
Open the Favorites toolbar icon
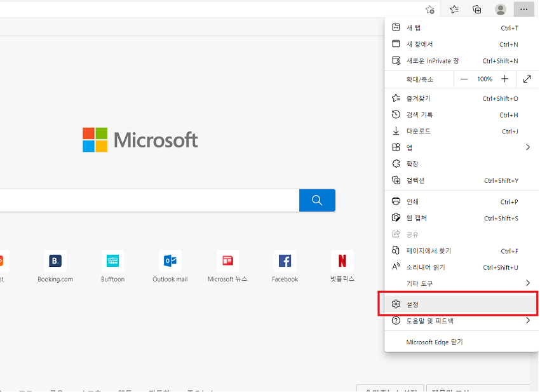(454, 10)
